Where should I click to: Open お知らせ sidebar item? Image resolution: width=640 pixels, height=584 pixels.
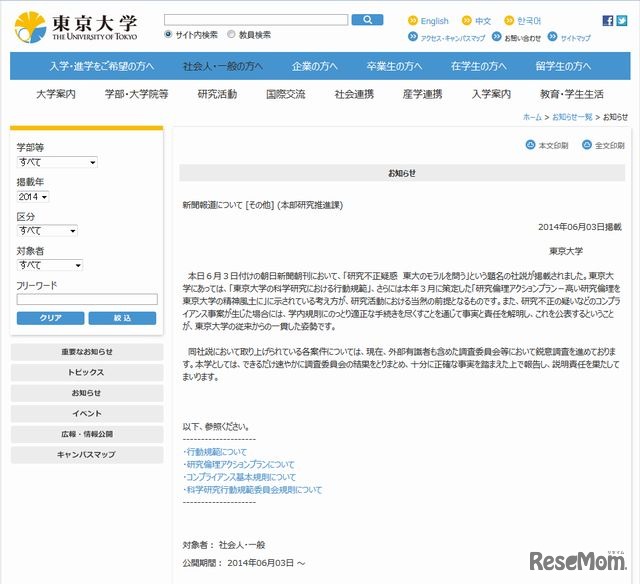point(87,393)
